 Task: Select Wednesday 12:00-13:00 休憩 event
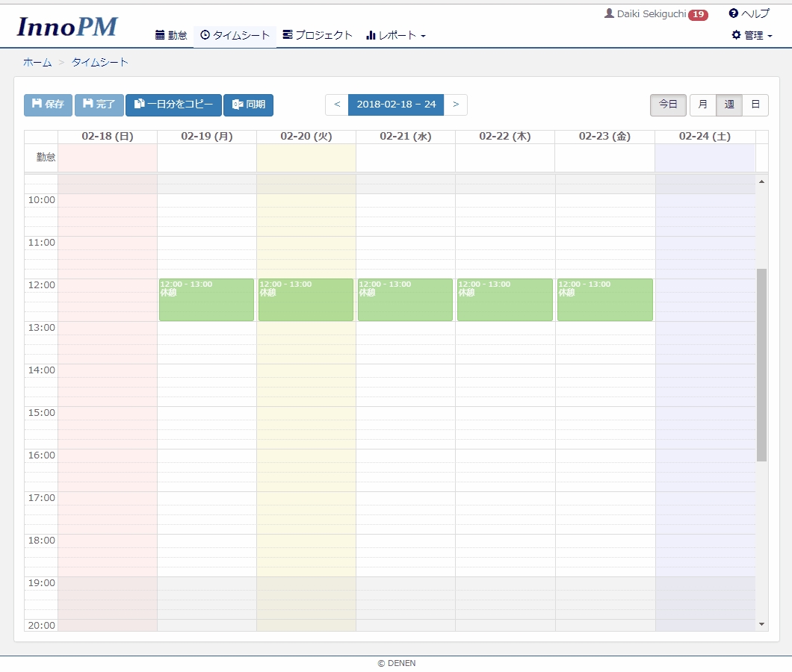point(405,300)
